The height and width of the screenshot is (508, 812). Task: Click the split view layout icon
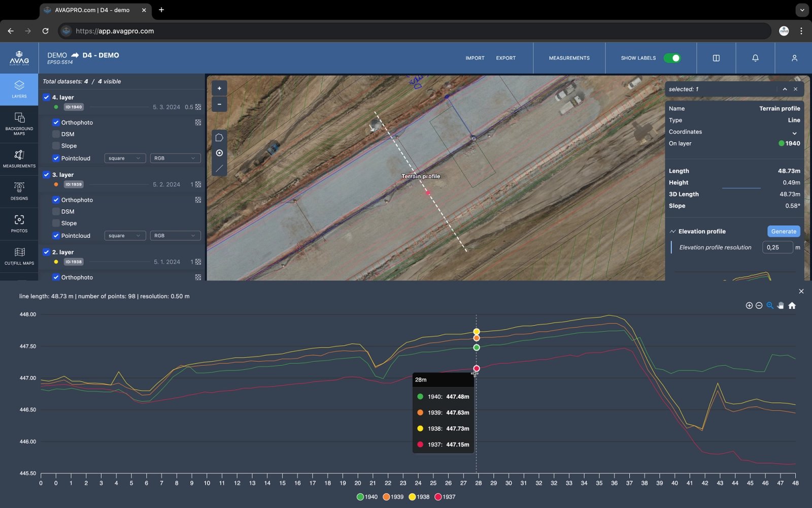click(716, 58)
